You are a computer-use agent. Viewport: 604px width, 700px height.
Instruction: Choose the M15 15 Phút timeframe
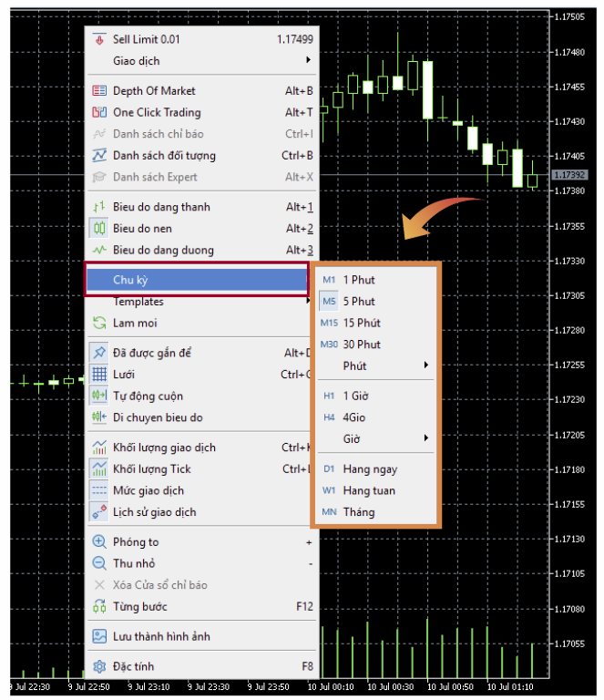[x=361, y=323]
